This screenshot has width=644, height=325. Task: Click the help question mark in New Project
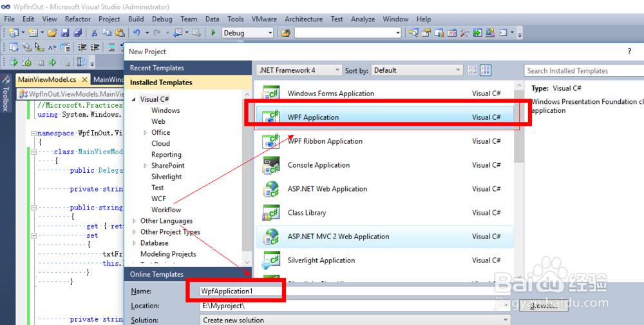(629, 52)
